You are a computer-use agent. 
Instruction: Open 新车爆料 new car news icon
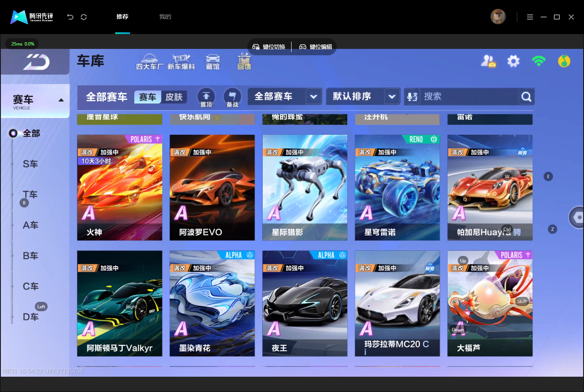point(181,62)
